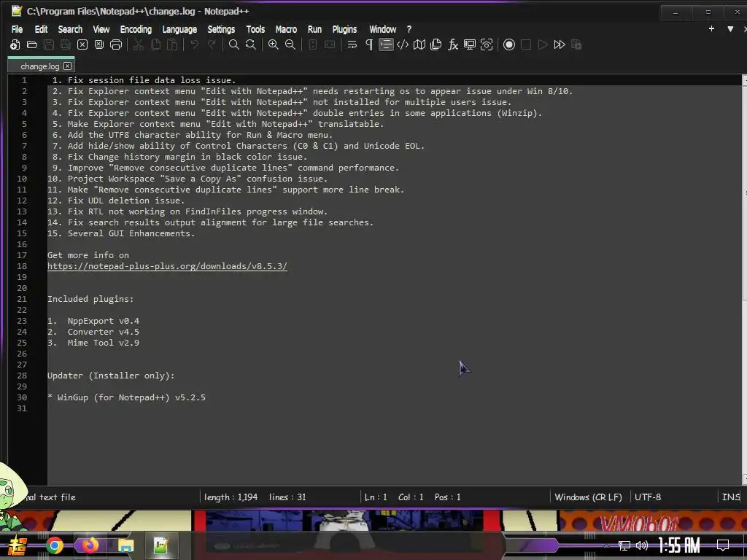Open the Macro menu

pos(286,29)
